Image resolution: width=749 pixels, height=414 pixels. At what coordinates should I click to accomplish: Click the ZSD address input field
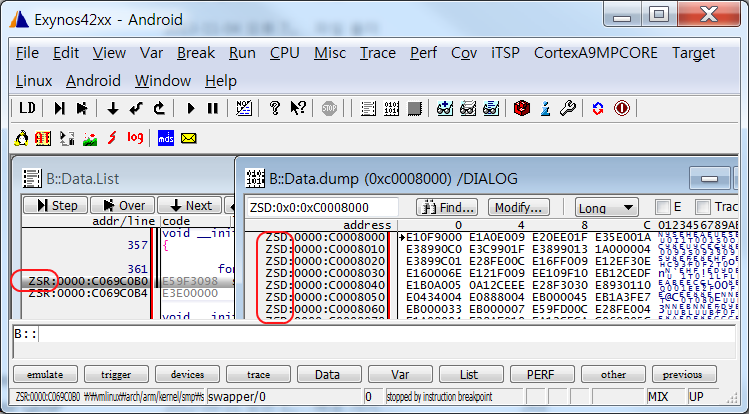320,207
